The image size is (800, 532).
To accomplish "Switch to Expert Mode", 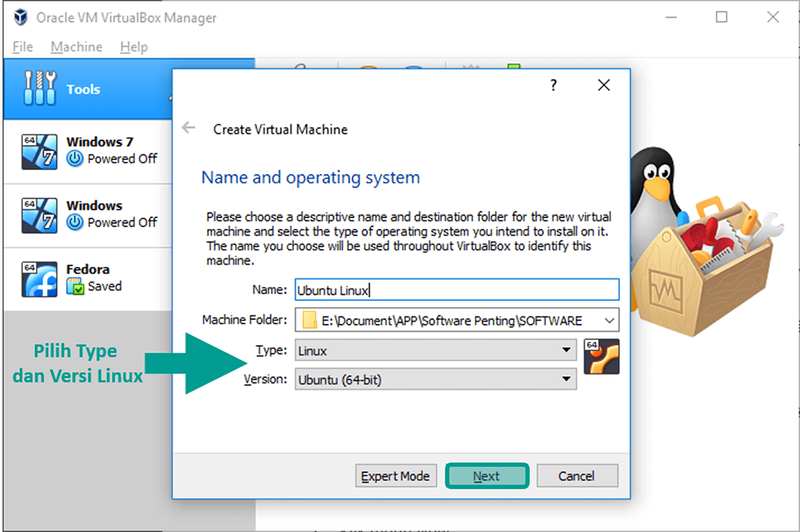I will (x=396, y=476).
